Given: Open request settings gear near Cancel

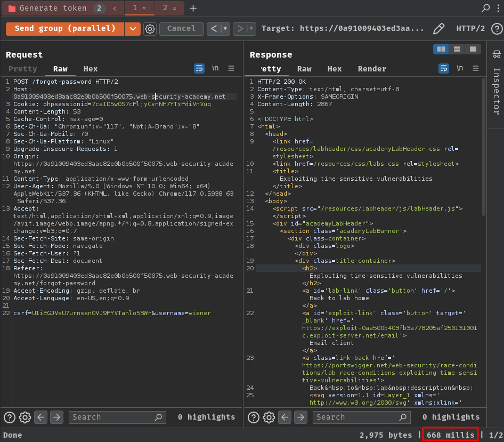Looking at the screenshot, I should click(150, 29).
